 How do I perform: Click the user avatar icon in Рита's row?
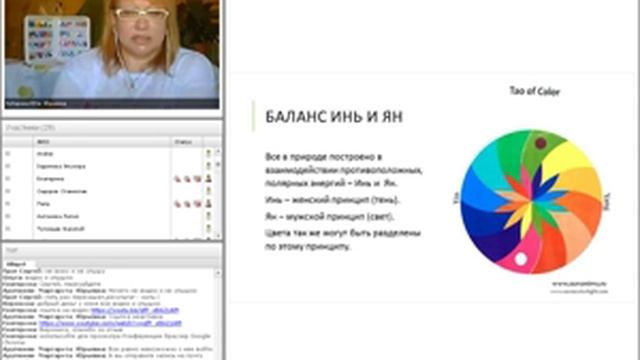tap(209, 203)
